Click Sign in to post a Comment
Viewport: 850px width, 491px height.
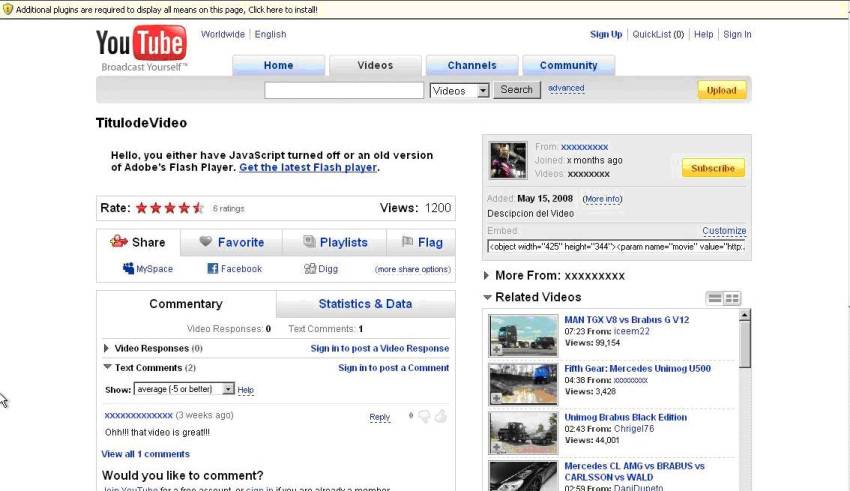pyautogui.click(x=394, y=367)
